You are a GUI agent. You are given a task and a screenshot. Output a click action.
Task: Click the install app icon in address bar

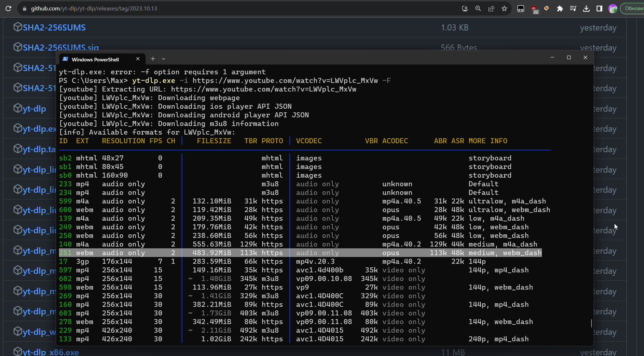coord(465,9)
